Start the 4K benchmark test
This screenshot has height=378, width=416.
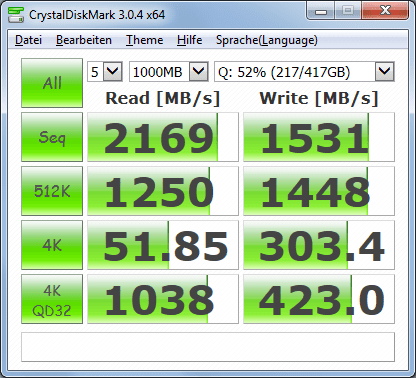tap(52, 245)
